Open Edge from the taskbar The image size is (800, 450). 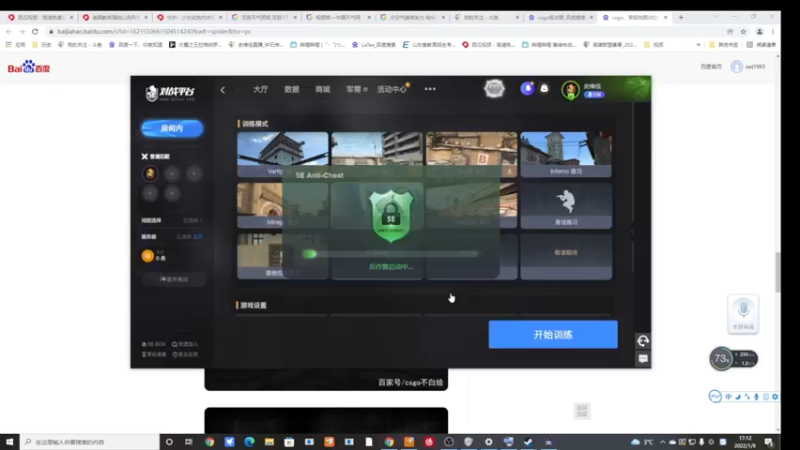pos(249,442)
